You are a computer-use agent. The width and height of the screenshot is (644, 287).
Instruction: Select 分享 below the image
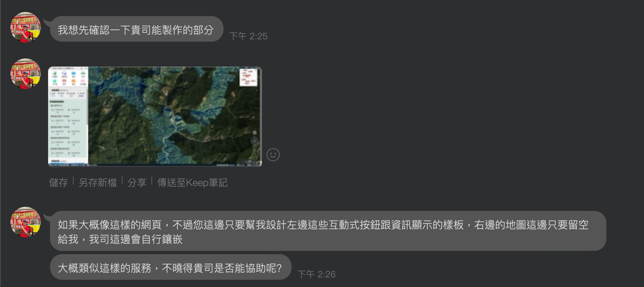pyautogui.click(x=137, y=183)
